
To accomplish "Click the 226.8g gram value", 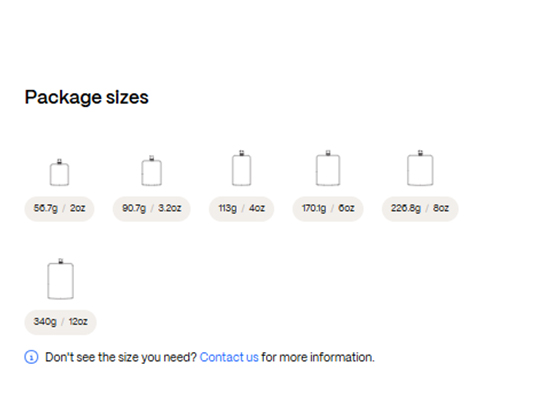I will tap(406, 208).
